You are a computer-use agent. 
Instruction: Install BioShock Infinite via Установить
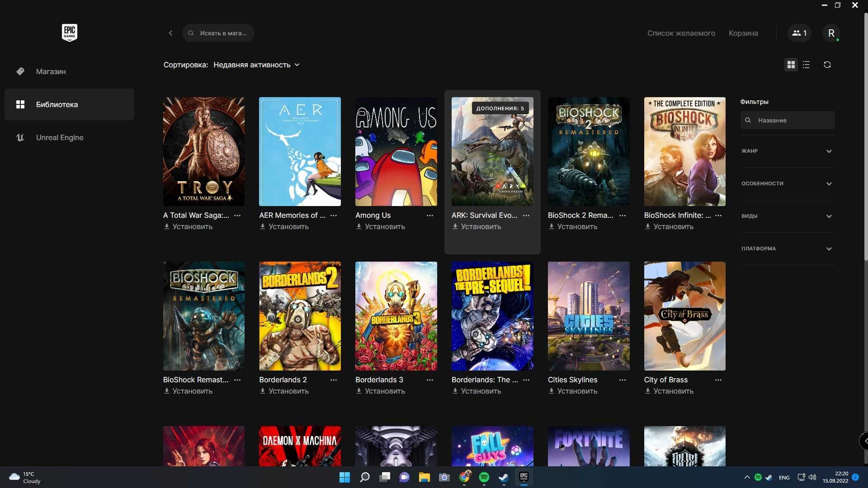coord(669,227)
